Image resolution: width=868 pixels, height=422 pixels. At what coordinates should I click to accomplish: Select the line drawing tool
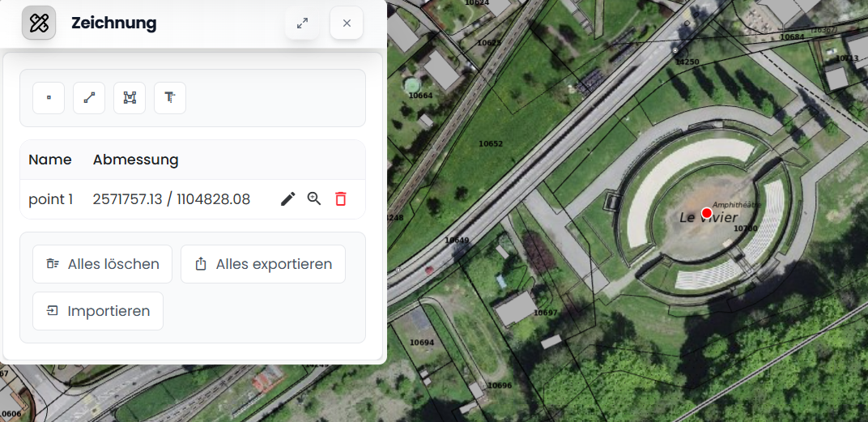coord(89,98)
